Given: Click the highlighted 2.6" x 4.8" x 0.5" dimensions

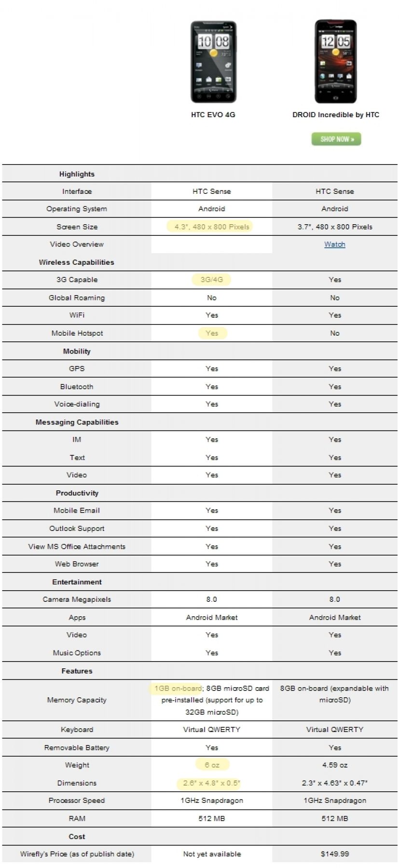Looking at the screenshot, I should coord(211,783).
